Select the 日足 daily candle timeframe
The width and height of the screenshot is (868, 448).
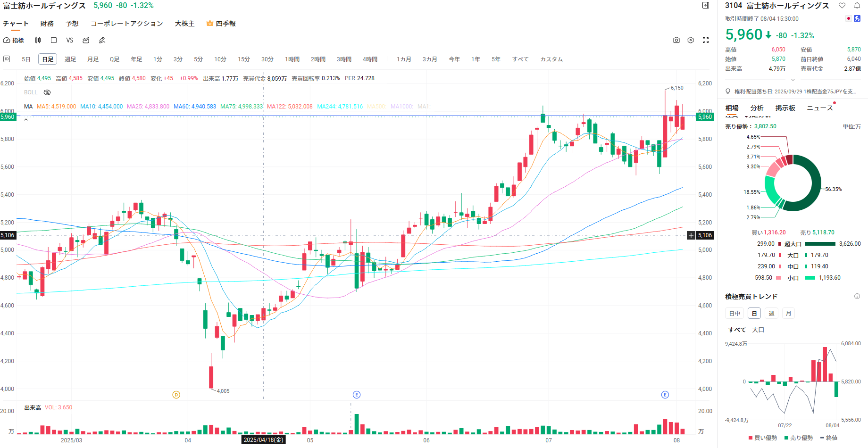48,59
